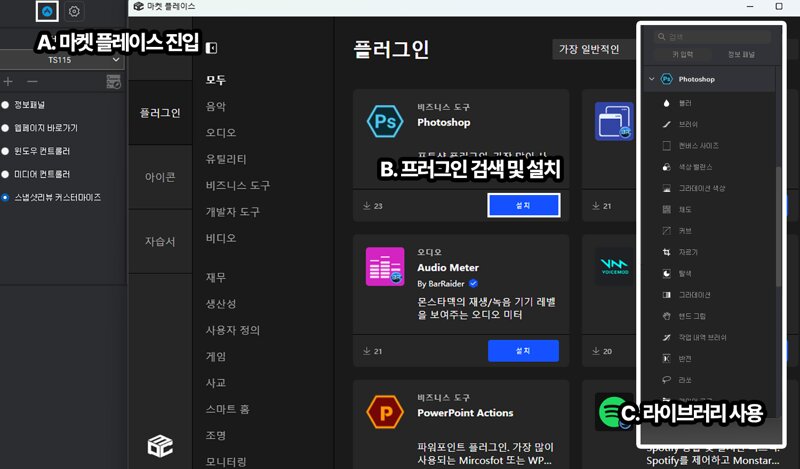Screen dimensions: 800x469
Task: Open settings gear icon in left panel
Action: point(74,11)
